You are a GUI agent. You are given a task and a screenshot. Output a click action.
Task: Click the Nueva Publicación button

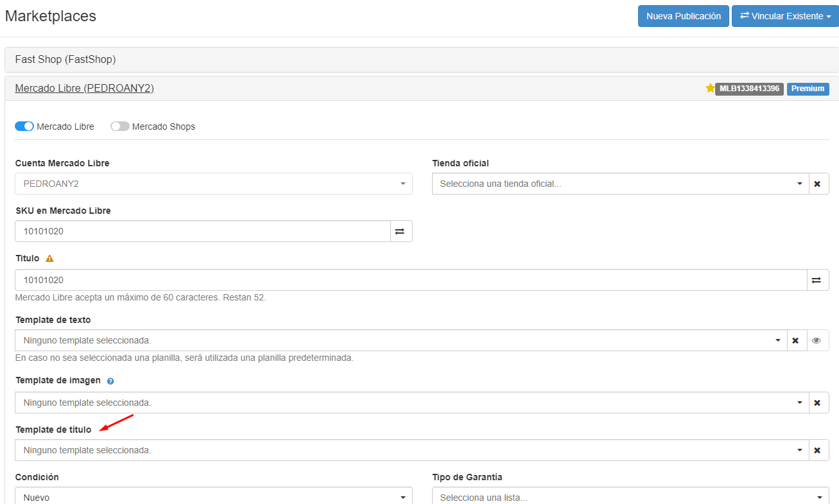click(x=684, y=16)
